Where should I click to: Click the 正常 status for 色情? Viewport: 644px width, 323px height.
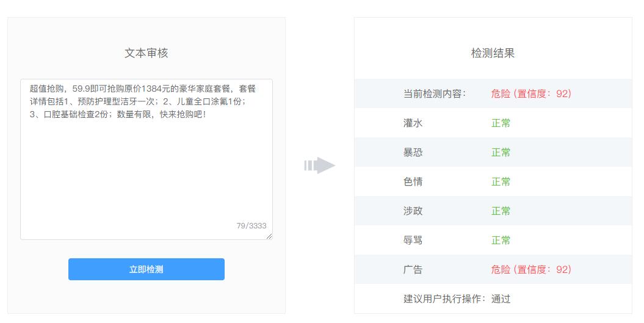pyautogui.click(x=501, y=182)
